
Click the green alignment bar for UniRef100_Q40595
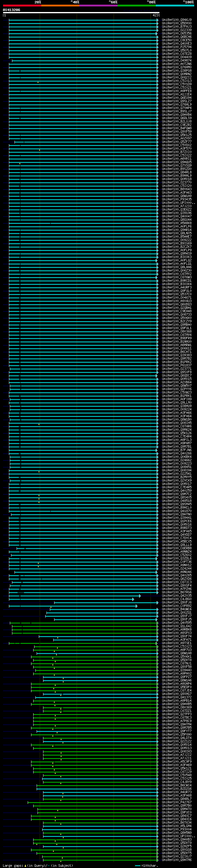(84, 623)
